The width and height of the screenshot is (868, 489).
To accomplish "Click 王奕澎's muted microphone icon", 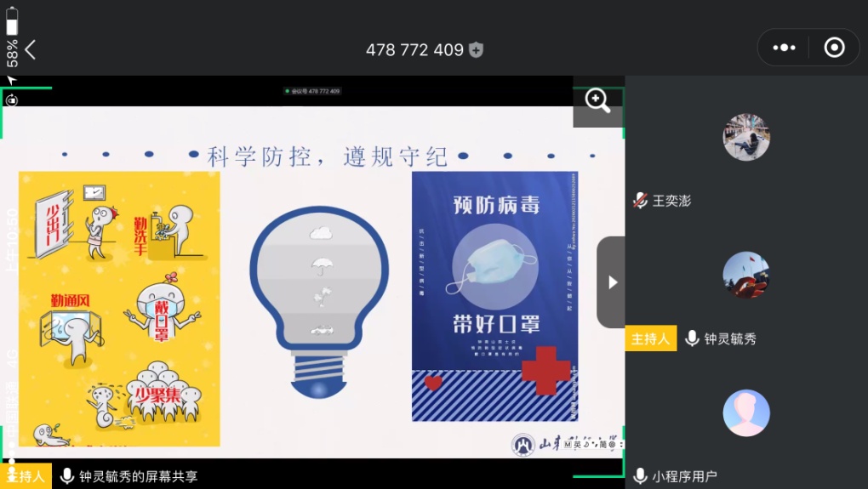I will pos(640,201).
